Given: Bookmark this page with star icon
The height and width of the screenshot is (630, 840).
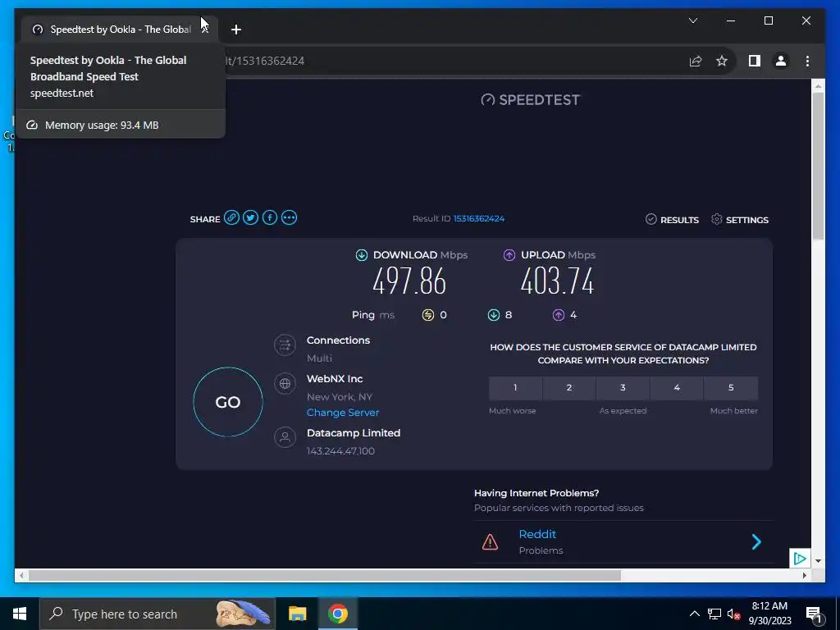Looking at the screenshot, I should 722,61.
